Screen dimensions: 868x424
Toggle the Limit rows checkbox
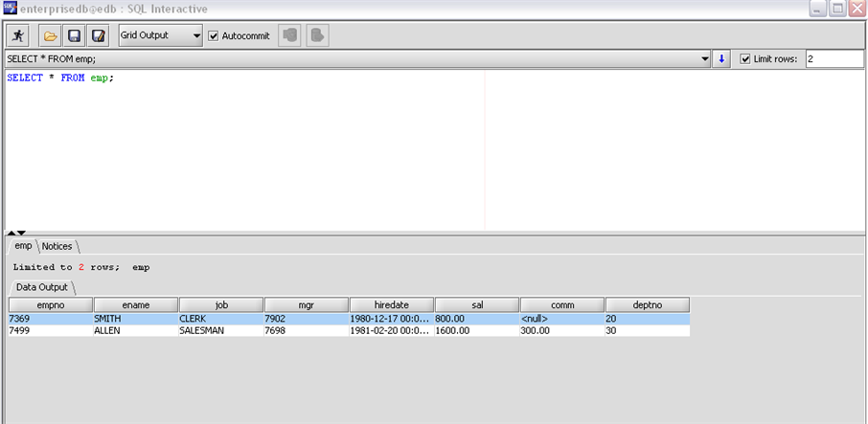pos(745,59)
